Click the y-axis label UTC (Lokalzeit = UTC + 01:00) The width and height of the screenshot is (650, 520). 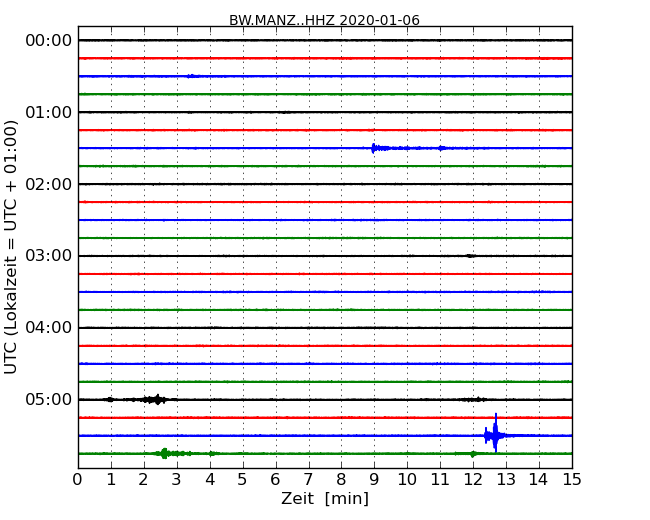[x=12, y=246]
